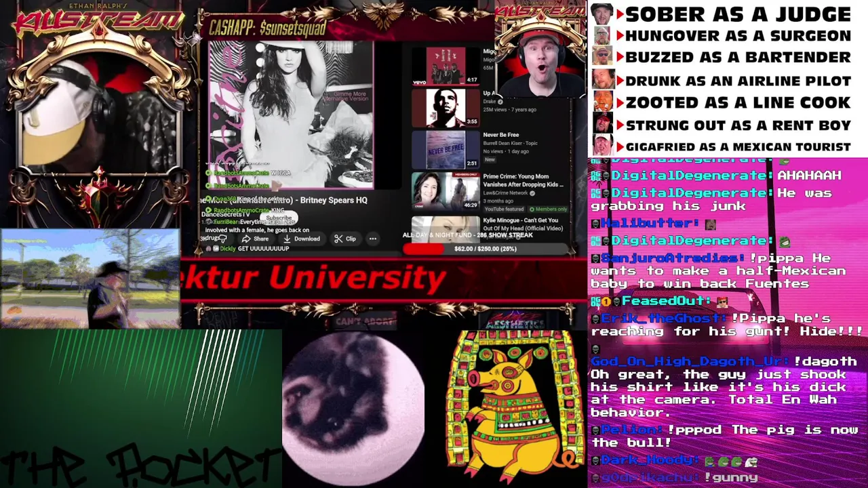Click the face icon beside HUNGOVER AS A SURGEON
The width and height of the screenshot is (868, 488).
click(x=601, y=36)
